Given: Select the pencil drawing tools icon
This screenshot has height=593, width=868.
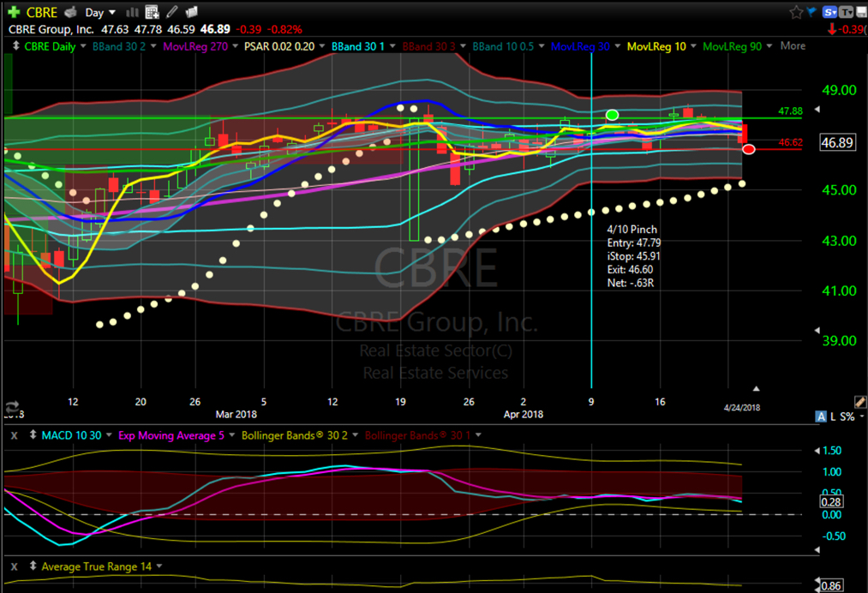Looking at the screenshot, I should point(172,12).
